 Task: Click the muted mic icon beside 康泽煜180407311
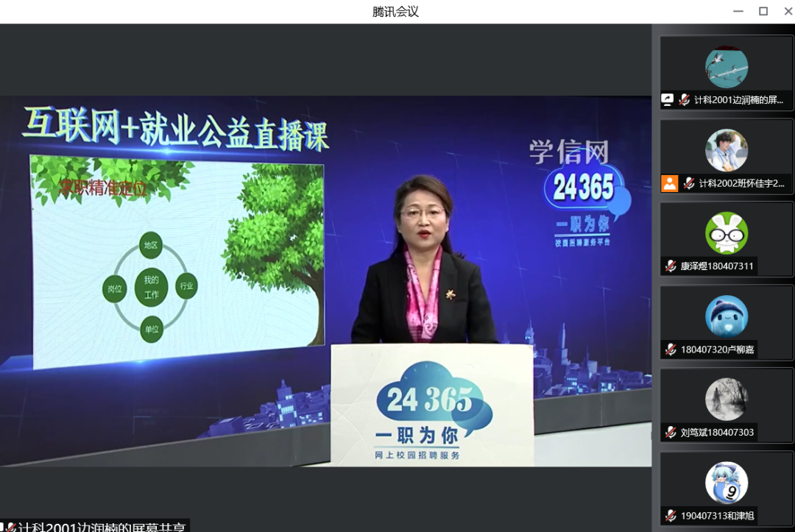point(671,266)
